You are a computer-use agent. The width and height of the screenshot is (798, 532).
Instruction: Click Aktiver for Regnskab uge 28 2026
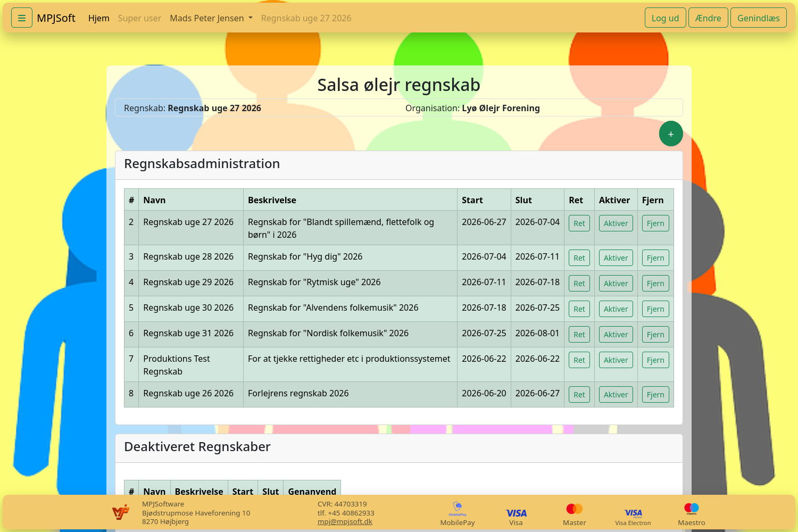pyautogui.click(x=616, y=258)
